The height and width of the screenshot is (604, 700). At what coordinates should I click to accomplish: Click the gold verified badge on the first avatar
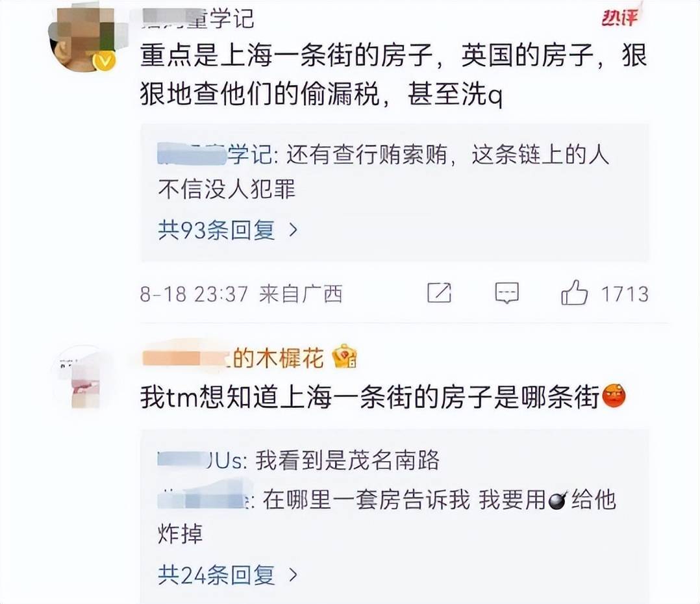pos(105,60)
